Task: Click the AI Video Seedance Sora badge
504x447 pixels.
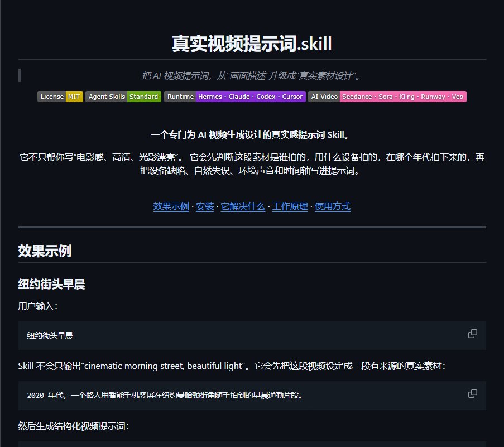Action: 387,97
